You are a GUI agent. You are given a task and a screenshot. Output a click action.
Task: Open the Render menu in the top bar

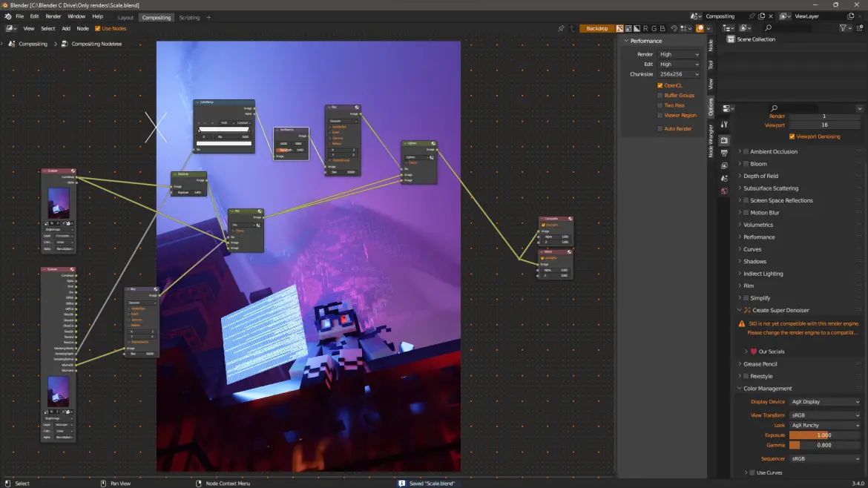[53, 16]
